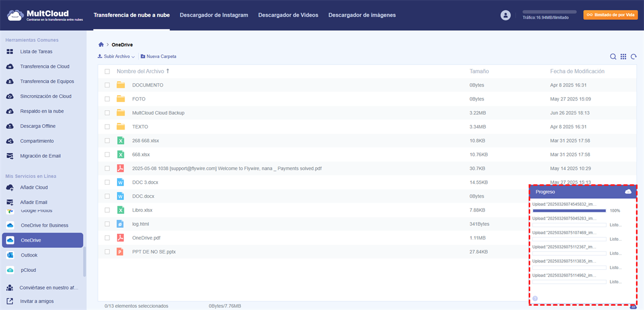This screenshot has height=310, width=644.
Task: Refresh the file list icon
Action: point(634,56)
